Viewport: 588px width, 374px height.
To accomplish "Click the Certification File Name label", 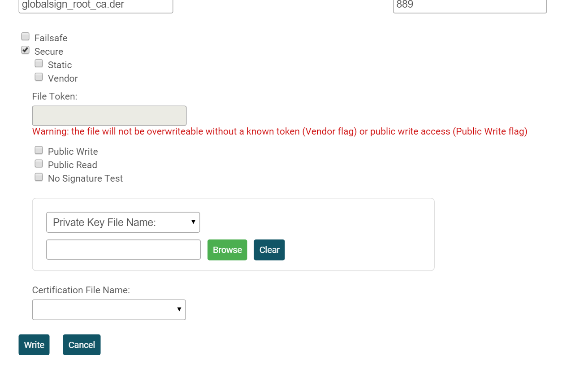I will coord(81,290).
